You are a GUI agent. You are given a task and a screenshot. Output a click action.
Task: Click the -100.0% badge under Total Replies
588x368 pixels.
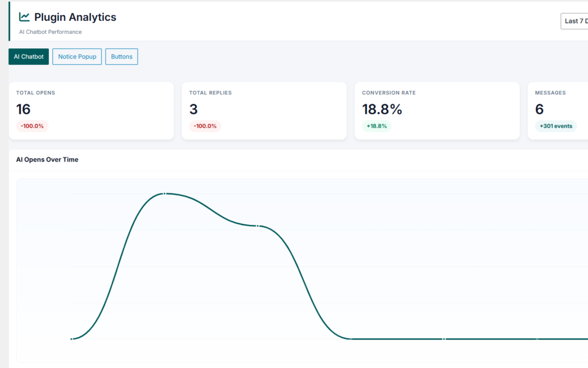click(205, 126)
